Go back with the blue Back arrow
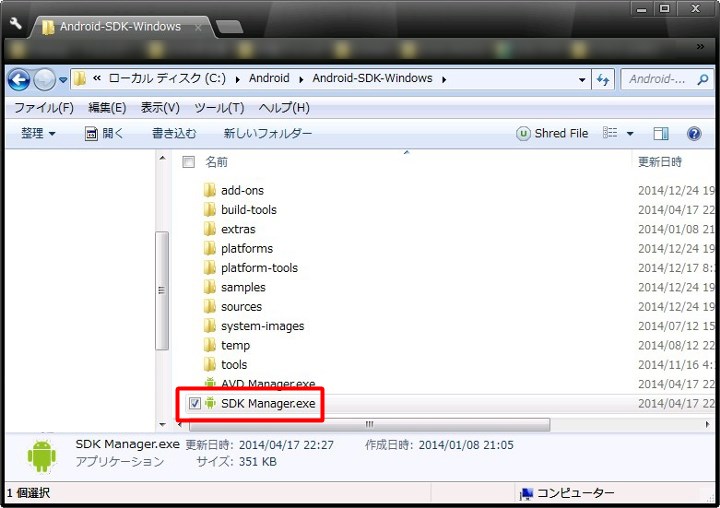Image resolution: width=720 pixels, height=508 pixels. pos(19,80)
